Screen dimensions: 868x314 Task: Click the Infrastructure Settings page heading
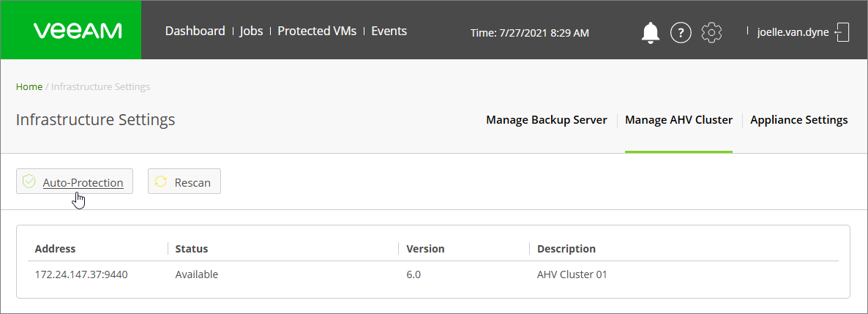(96, 119)
